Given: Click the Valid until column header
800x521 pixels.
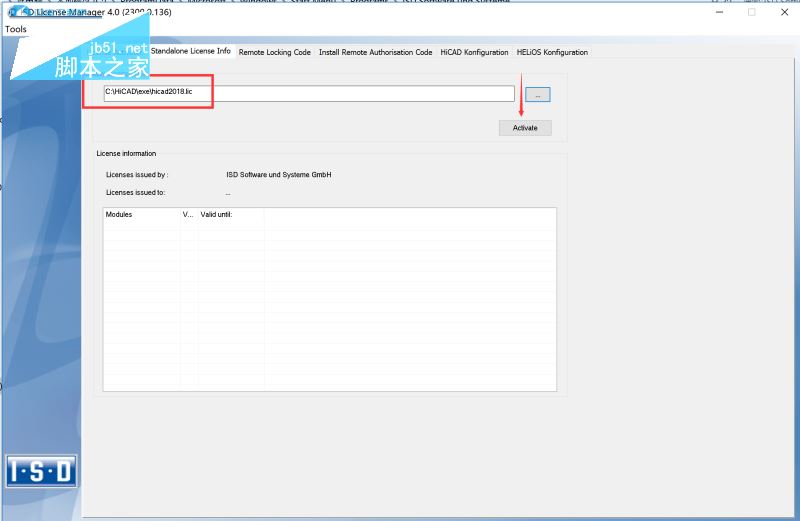Looking at the screenshot, I should [x=231, y=214].
